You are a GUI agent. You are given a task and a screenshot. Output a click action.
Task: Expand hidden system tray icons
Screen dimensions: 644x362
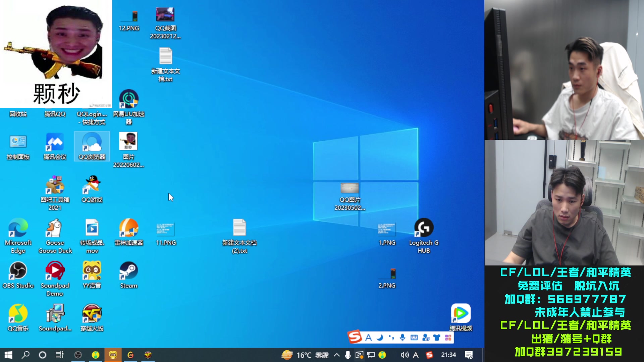click(x=337, y=355)
